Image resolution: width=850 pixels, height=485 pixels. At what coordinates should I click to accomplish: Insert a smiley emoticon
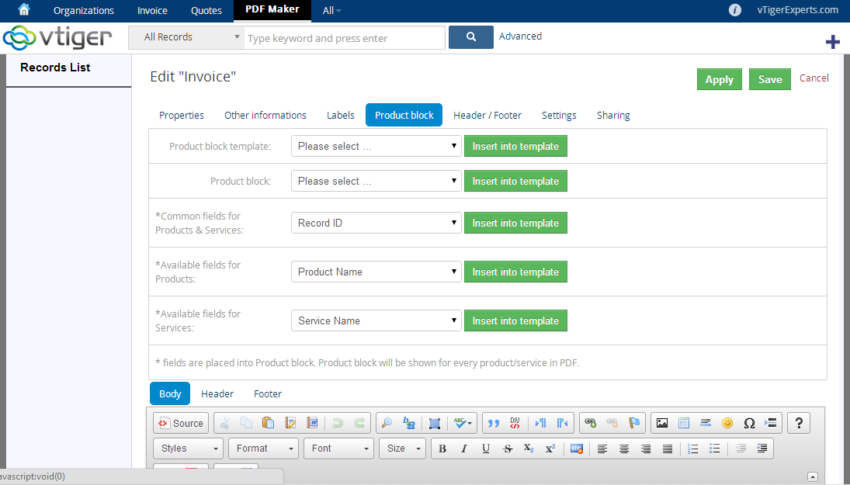[727, 423]
